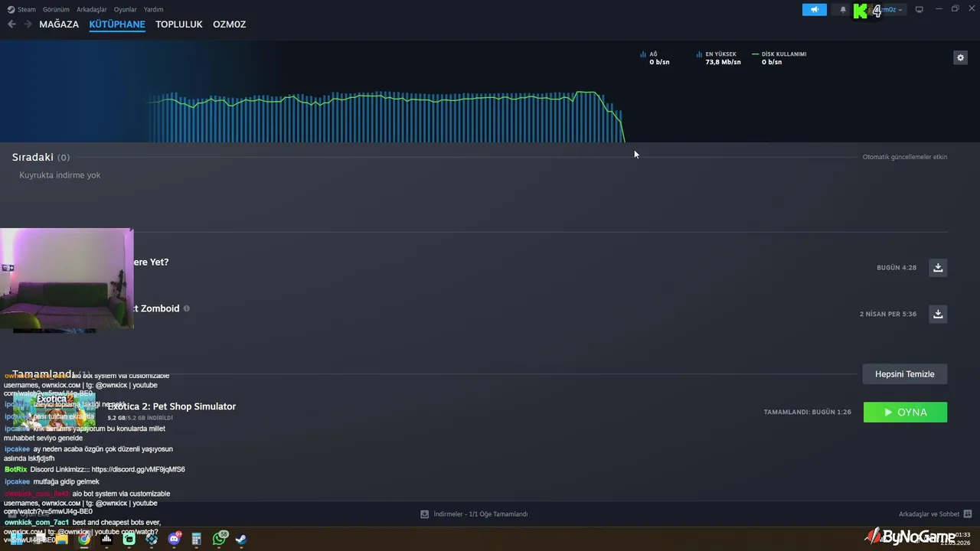
Task: Click the download icon for the BUGÜN 4:28 row
Action: (938, 268)
